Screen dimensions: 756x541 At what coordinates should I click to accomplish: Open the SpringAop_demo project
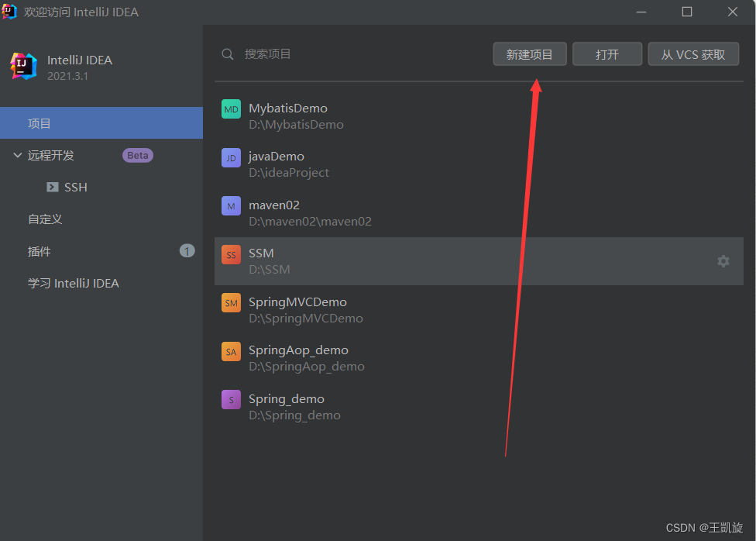(479, 358)
